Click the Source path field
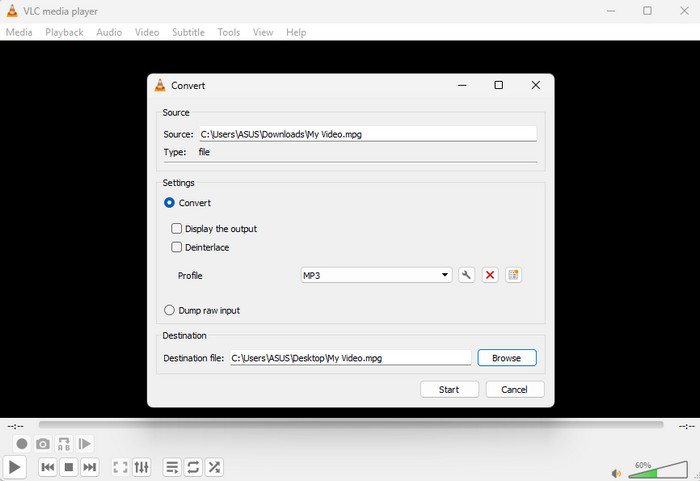The image size is (700, 481). (x=368, y=134)
